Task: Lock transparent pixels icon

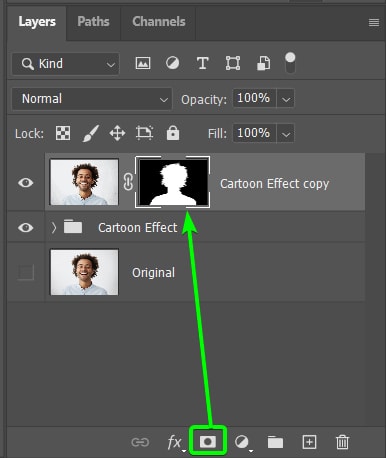Action: pyautogui.click(x=63, y=133)
